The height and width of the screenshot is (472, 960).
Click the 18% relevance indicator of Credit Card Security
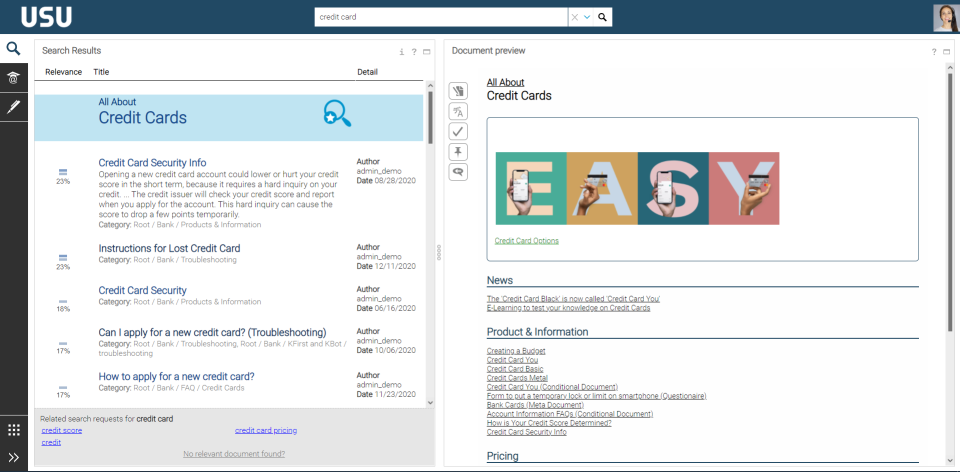pos(63,302)
